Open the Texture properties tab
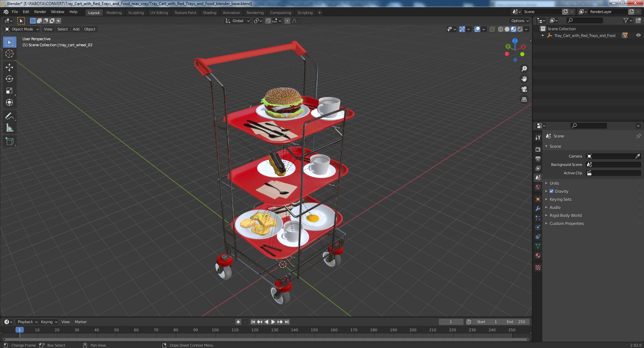The image size is (644, 348). tap(538, 268)
